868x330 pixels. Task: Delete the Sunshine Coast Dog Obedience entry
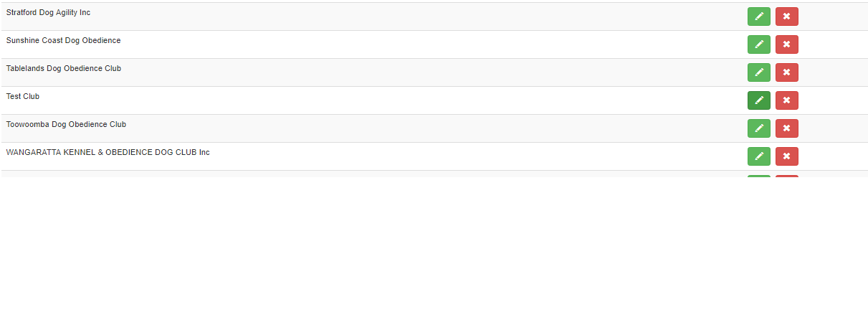(787, 44)
